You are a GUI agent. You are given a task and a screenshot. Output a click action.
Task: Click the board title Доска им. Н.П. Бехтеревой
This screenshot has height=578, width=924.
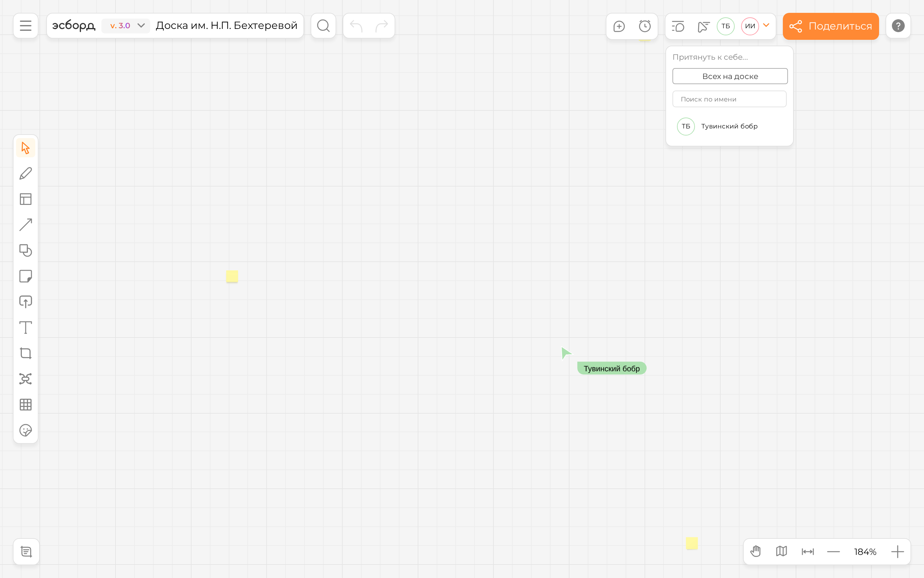click(227, 26)
